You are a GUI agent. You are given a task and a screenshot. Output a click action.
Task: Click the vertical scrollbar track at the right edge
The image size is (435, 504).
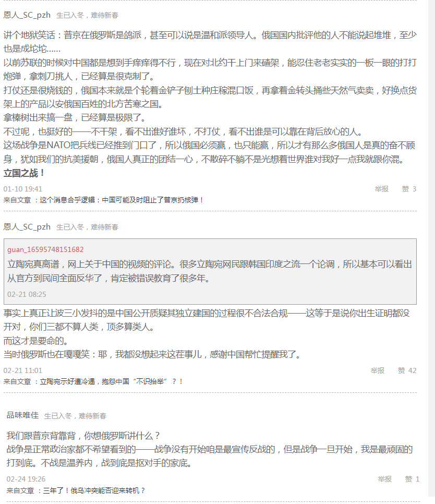click(x=432, y=252)
